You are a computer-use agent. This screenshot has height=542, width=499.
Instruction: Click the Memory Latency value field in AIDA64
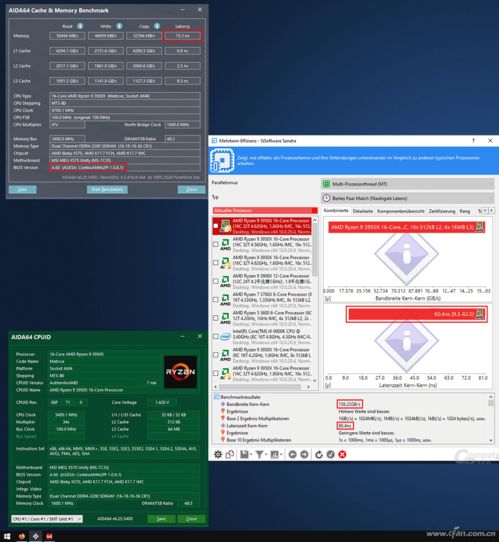(182, 36)
